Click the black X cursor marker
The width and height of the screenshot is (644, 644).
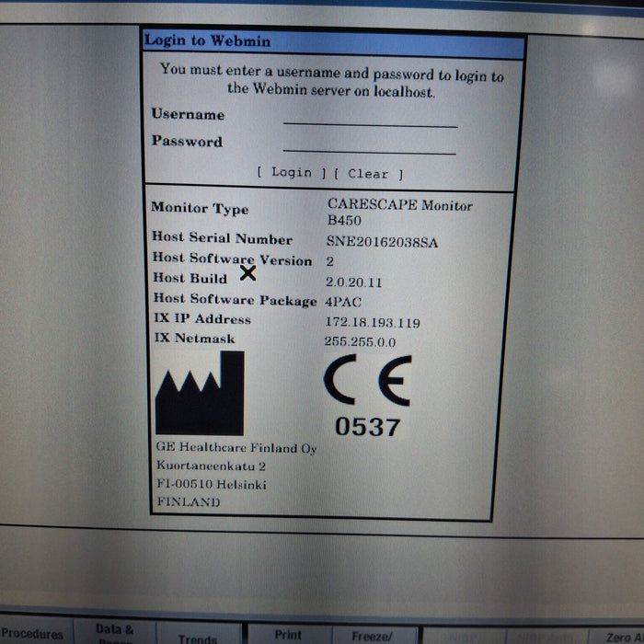[247, 272]
